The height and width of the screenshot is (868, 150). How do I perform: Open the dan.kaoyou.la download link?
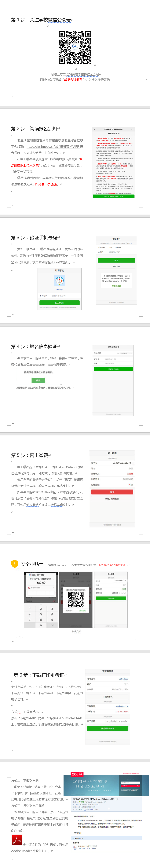point(121,706)
